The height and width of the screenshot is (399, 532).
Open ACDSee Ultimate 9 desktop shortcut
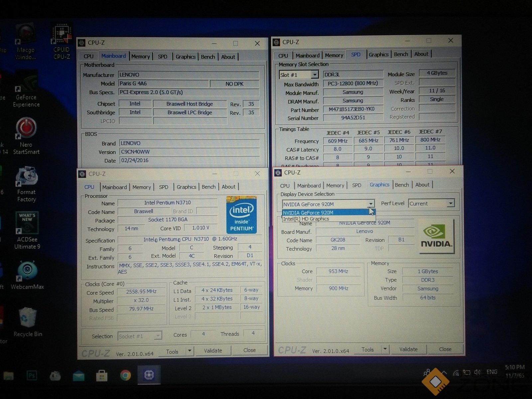[x=27, y=231]
